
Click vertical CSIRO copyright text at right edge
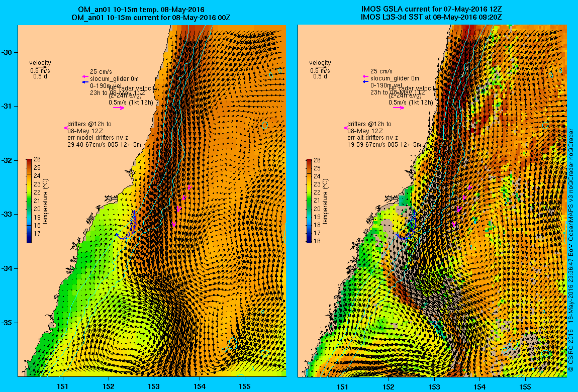[570, 250]
